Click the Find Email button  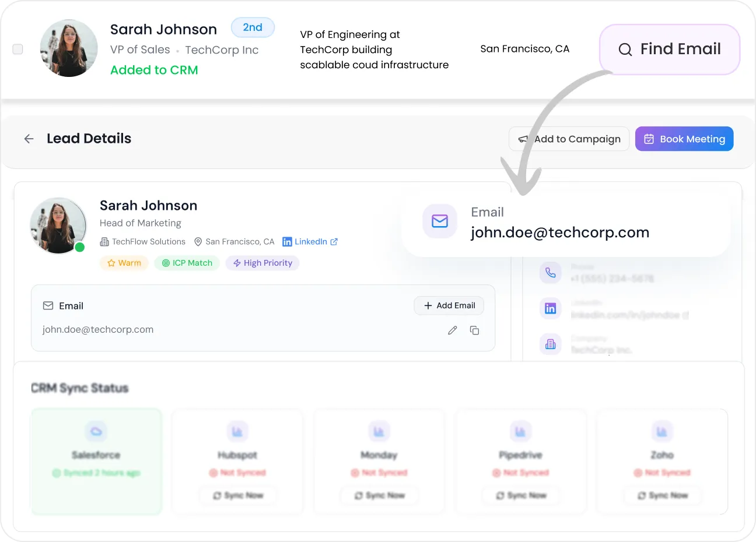(x=670, y=50)
